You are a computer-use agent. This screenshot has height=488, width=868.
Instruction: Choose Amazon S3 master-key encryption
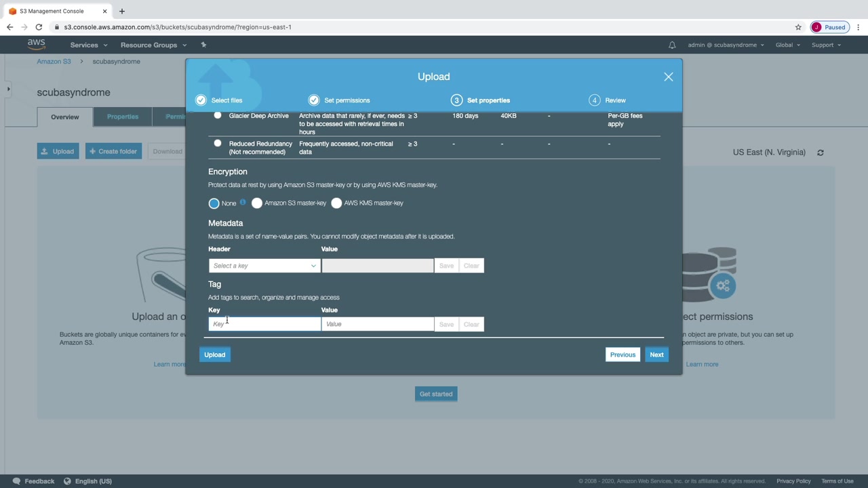click(257, 203)
